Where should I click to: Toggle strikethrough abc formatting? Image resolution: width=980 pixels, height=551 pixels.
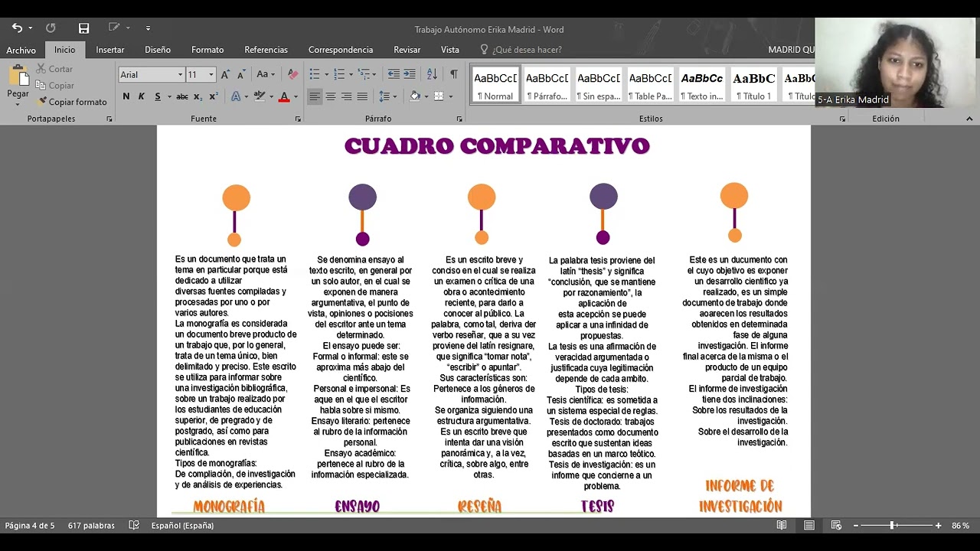[x=182, y=96]
